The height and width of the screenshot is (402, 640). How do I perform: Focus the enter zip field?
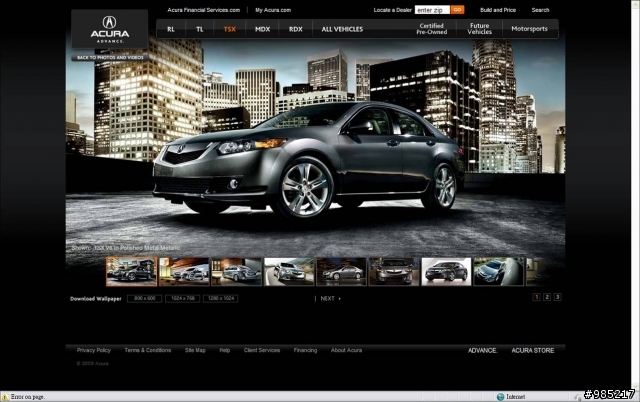[432, 10]
